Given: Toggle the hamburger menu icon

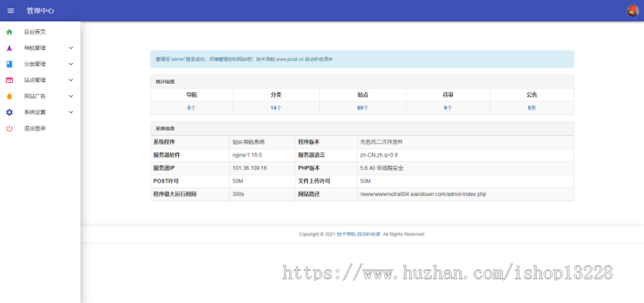Looking at the screenshot, I should coord(11,11).
